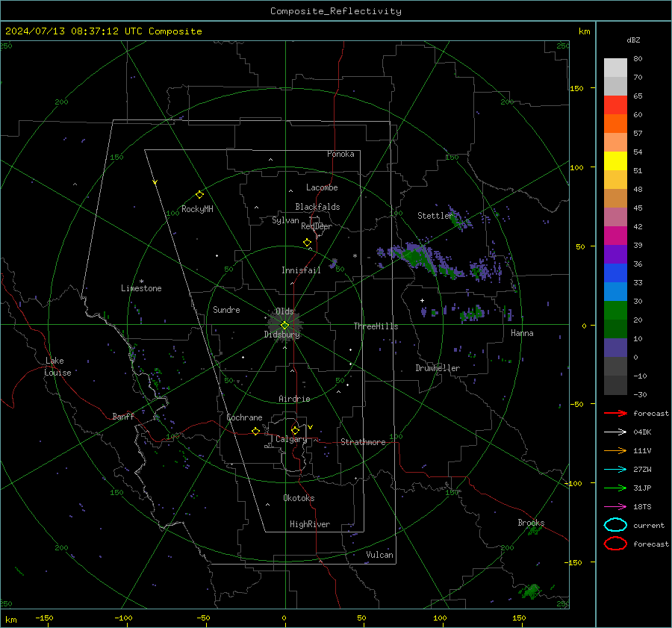Click the yellow diamond marker below RedDeer

[x=307, y=243]
